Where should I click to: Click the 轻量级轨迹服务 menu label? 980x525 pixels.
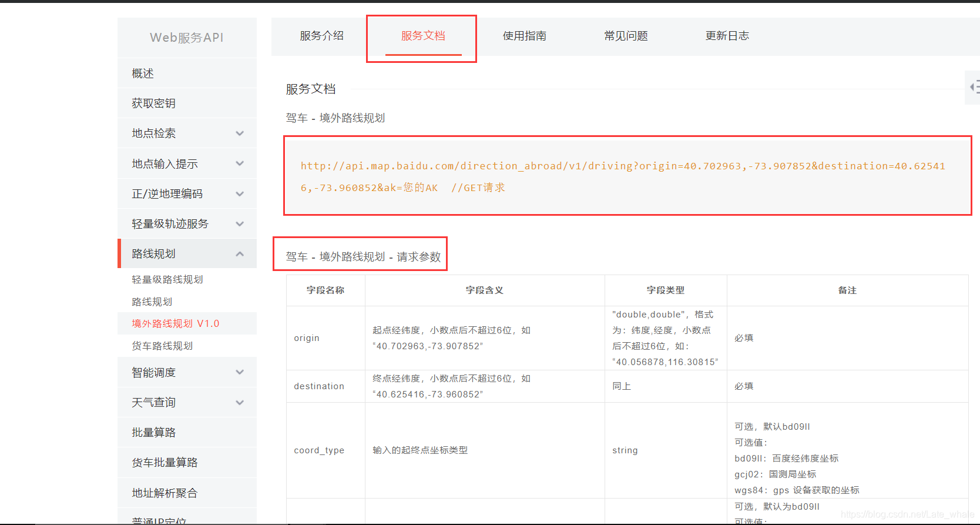pyautogui.click(x=170, y=224)
